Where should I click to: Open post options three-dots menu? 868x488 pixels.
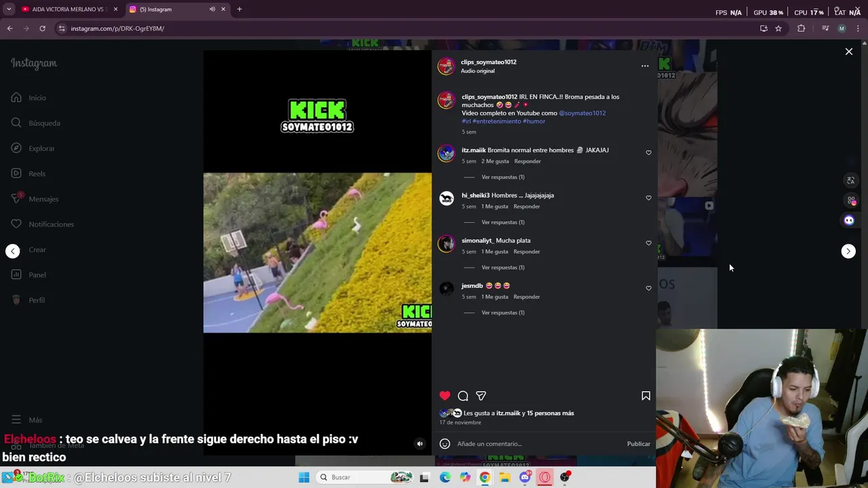pos(645,66)
